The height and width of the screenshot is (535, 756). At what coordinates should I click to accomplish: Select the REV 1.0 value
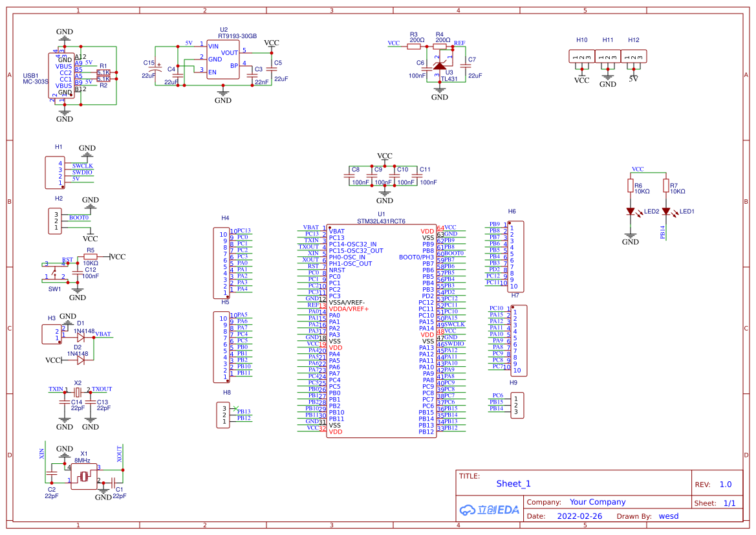coord(725,485)
